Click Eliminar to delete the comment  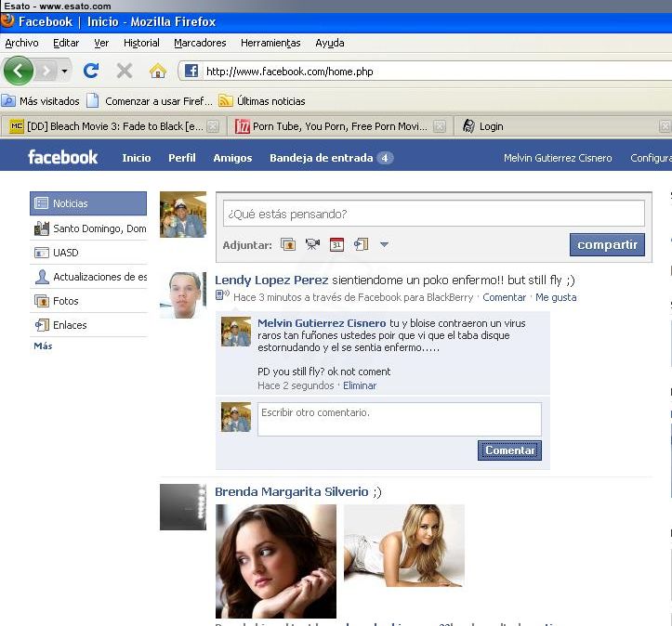point(360,385)
